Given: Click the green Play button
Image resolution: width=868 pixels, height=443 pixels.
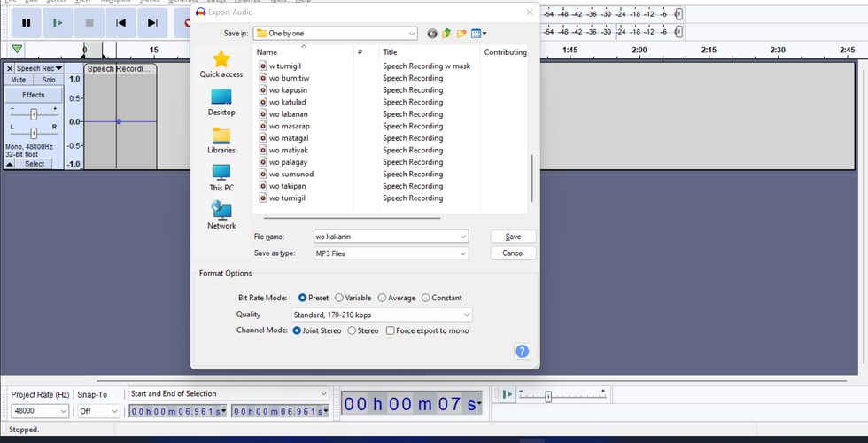Looking at the screenshot, I should coord(58,23).
